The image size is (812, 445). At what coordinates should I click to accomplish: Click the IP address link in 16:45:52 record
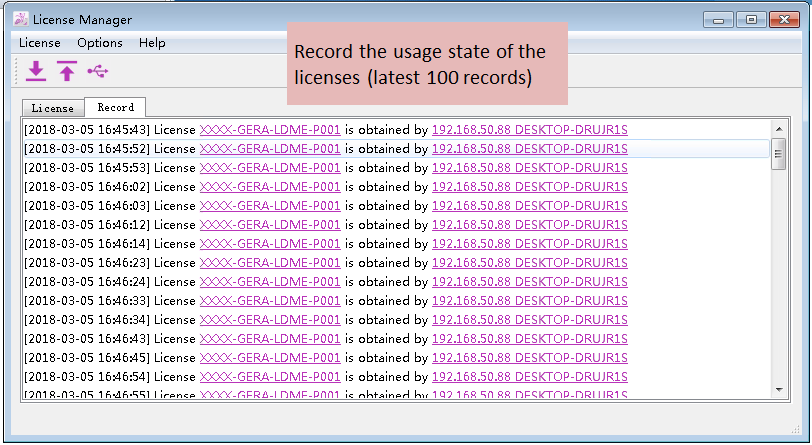(471, 149)
